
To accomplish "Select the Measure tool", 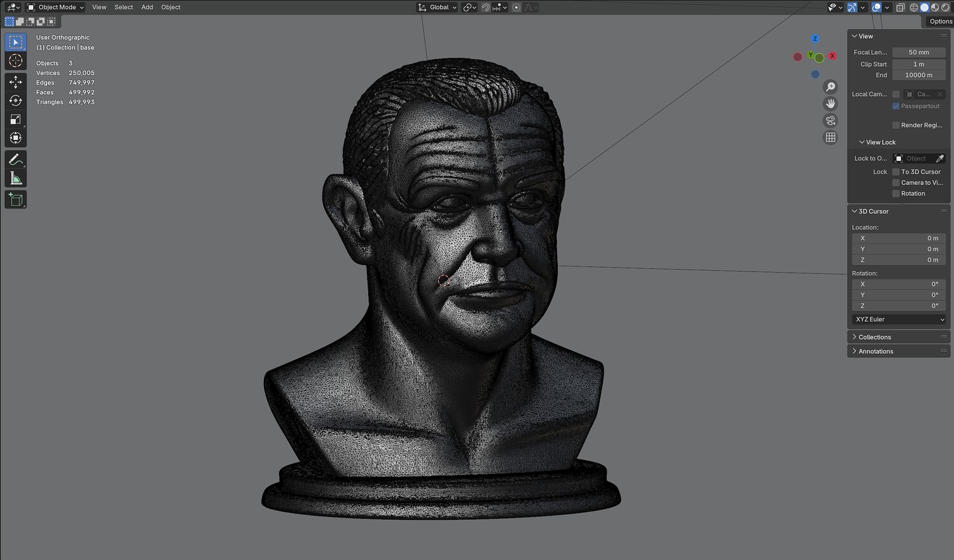I will click(16, 179).
